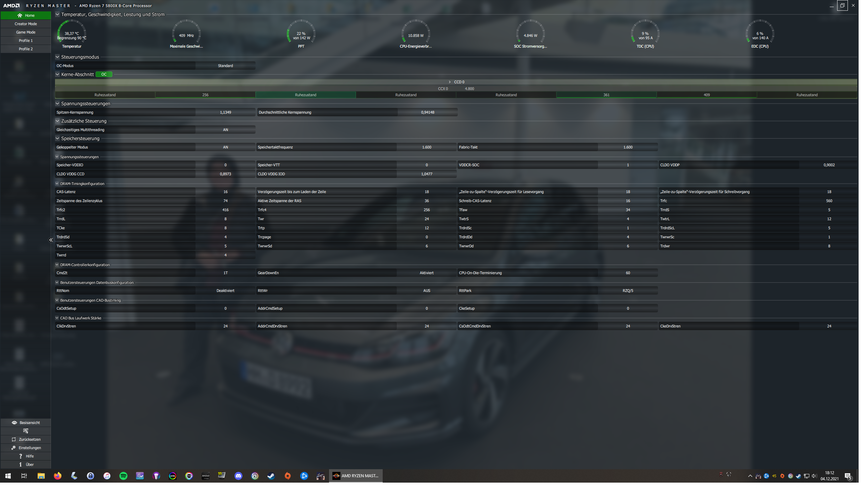The image size is (868, 492).
Task: Launch Spotify from the taskbar
Action: (123, 476)
